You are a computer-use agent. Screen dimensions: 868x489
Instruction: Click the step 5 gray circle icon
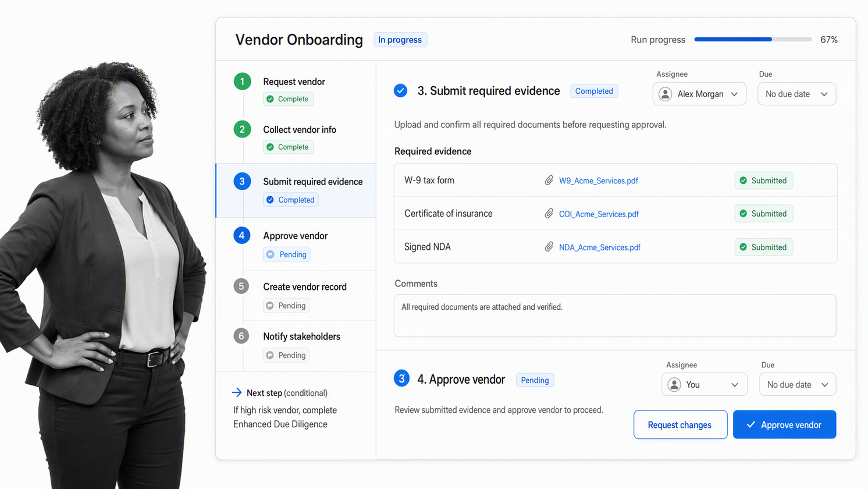pos(241,286)
